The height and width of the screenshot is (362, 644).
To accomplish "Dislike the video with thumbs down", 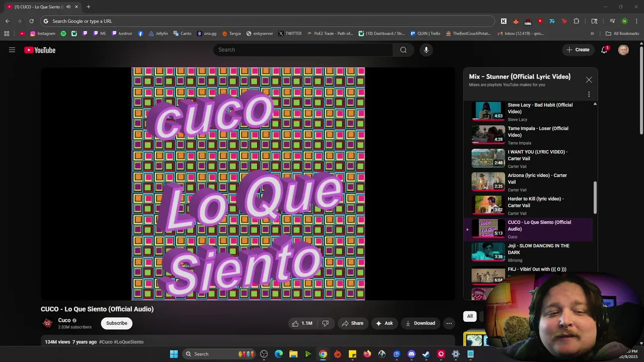I will pos(326,323).
